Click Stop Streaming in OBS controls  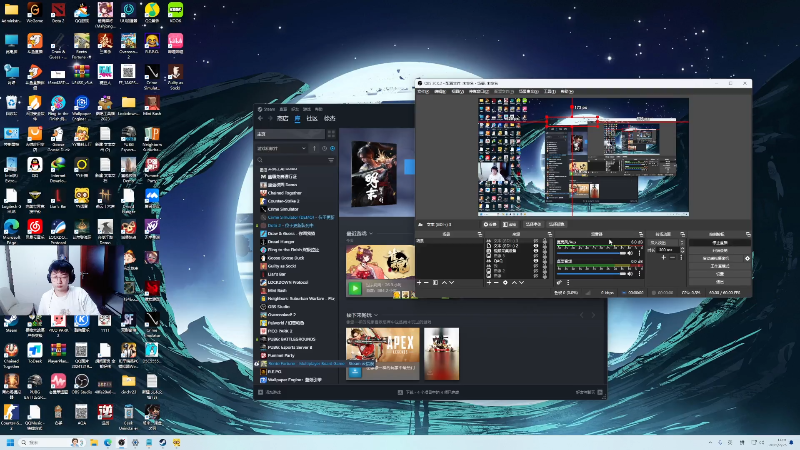point(720,242)
